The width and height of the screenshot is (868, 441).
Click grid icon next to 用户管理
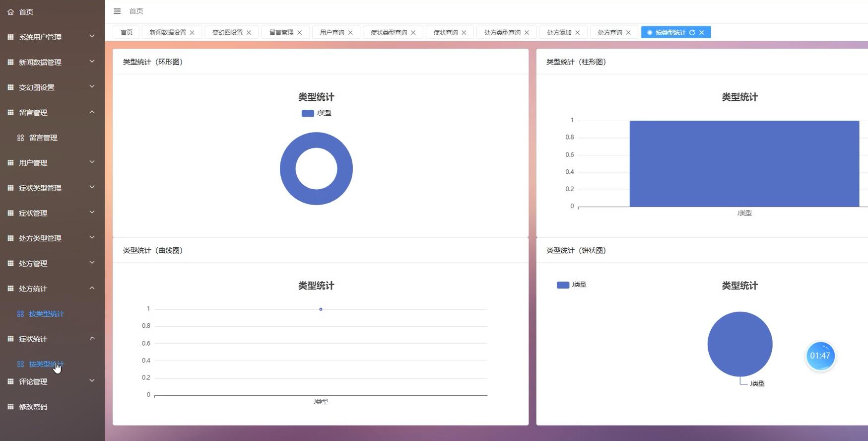tap(10, 162)
